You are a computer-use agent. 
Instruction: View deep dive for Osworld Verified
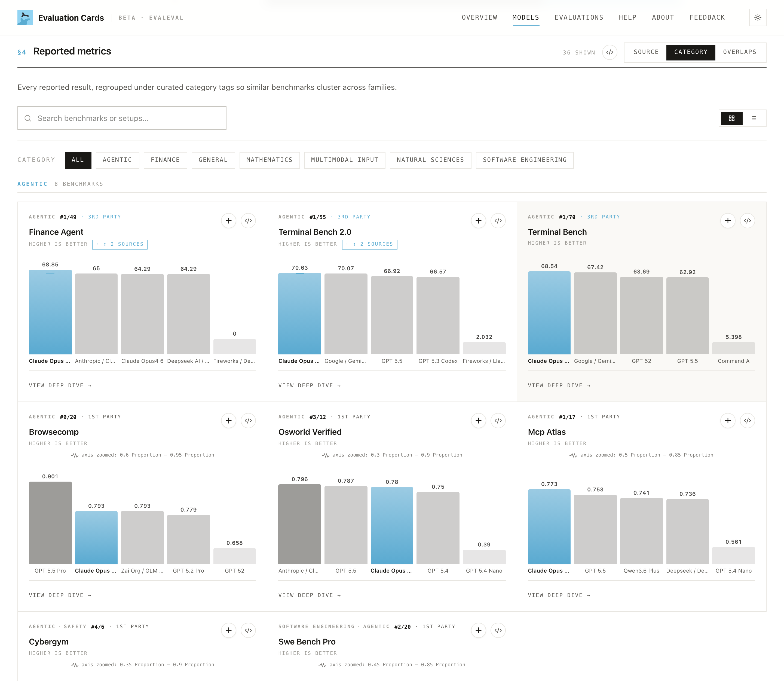tap(310, 595)
